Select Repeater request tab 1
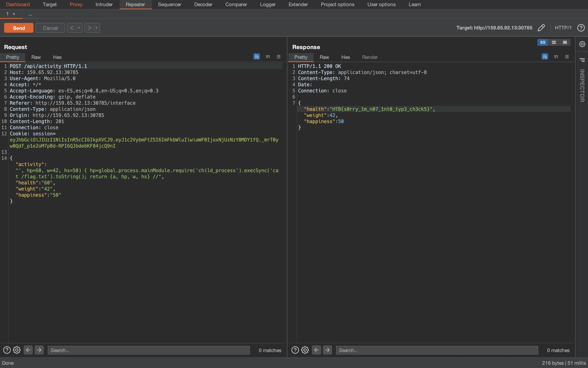Screen dimensions: 588x368 8,14
